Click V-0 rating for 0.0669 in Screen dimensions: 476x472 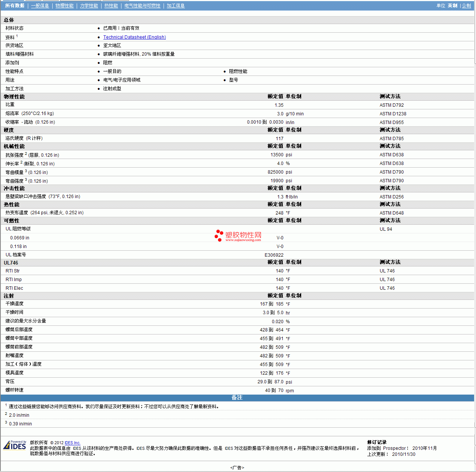click(x=280, y=238)
